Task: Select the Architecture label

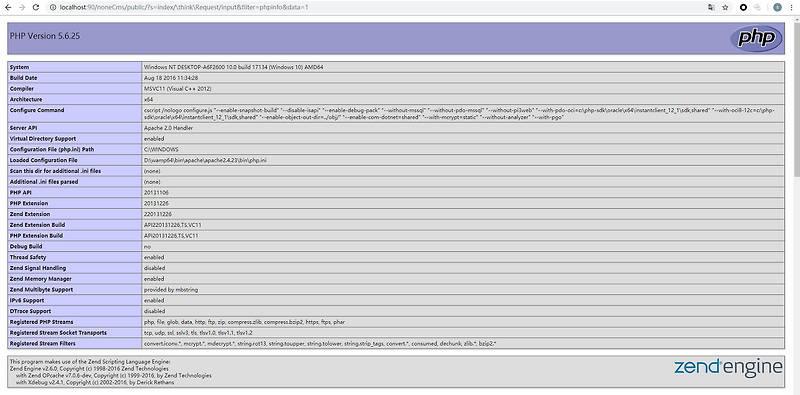Action: 26,100
